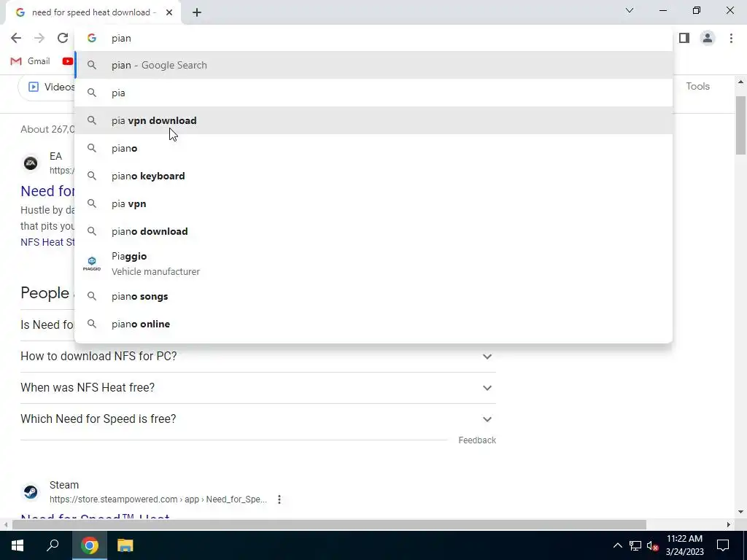Click the horizontal page scrollbar

329,525
